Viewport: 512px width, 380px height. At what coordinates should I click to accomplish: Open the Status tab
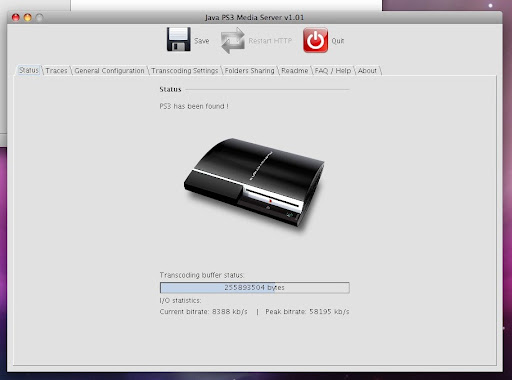coord(29,70)
